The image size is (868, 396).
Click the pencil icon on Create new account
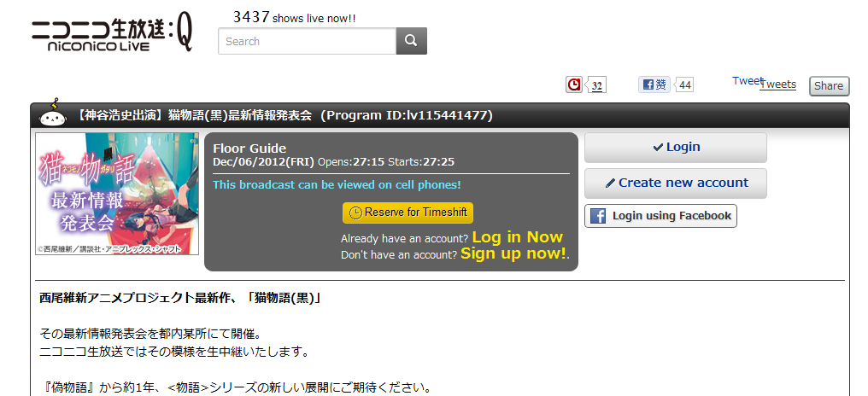point(611,183)
